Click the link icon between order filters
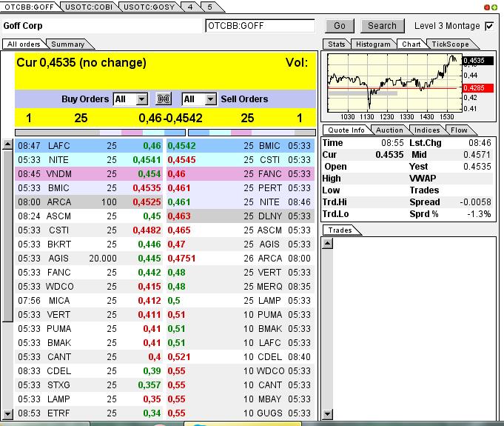Viewport: 504px width, 426px height. tap(164, 99)
